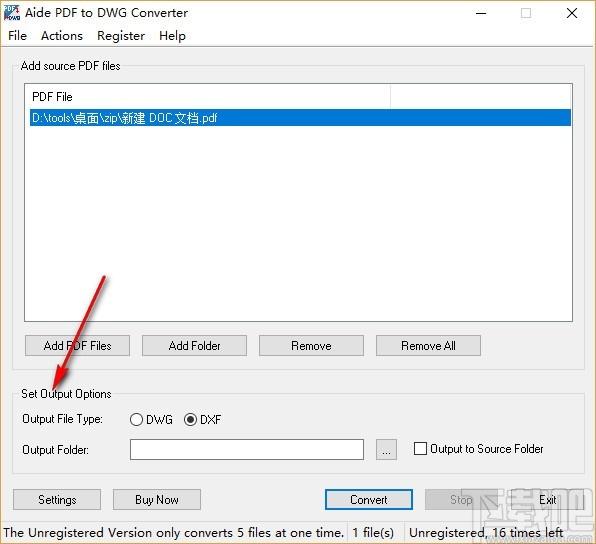
Task: Focus the Output Folder text field
Action: tap(247, 449)
